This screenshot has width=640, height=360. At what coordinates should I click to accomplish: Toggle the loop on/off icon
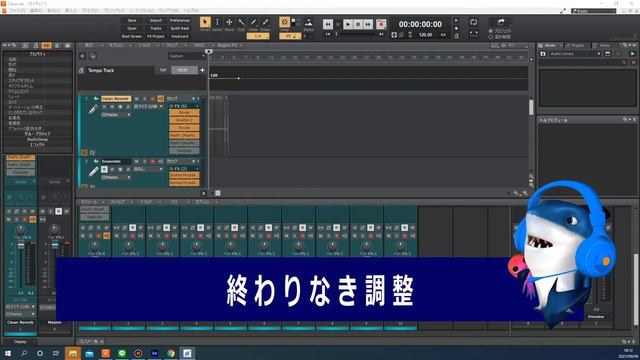[473, 22]
